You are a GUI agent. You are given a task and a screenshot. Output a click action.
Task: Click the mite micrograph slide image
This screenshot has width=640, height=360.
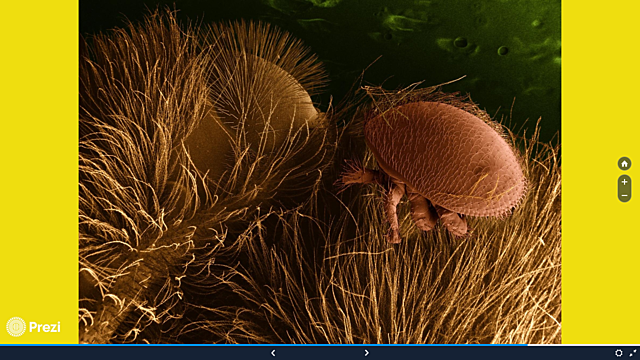[x=320, y=172]
